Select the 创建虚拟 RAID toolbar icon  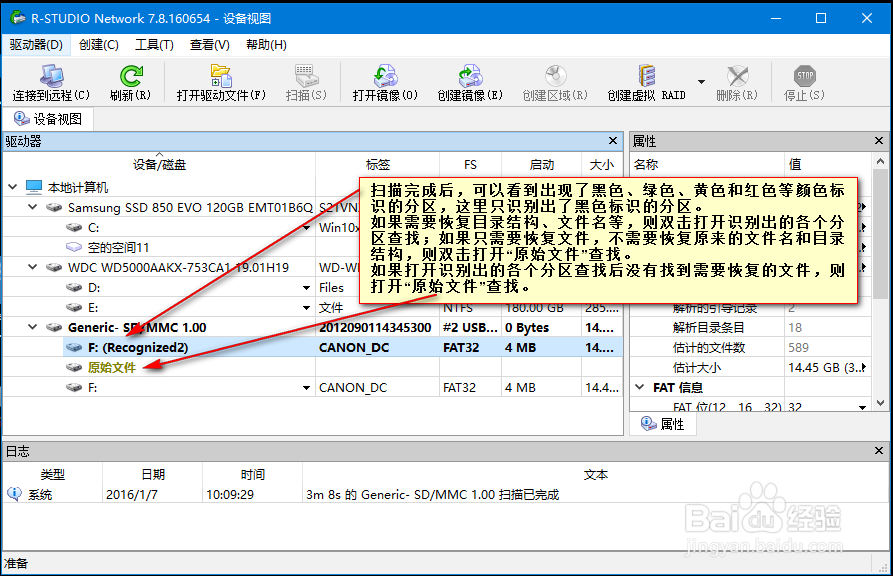[x=646, y=76]
